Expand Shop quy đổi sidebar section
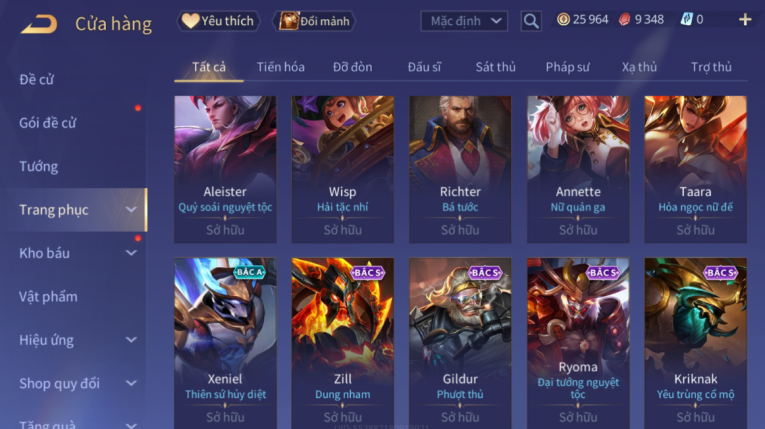This screenshot has height=429, width=765. click(131, 383)
